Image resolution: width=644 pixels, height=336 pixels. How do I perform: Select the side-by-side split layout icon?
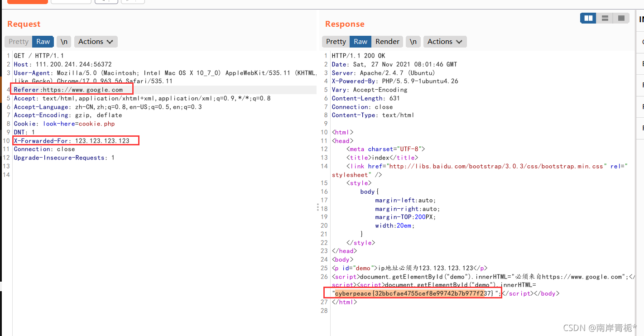point(588,18)
